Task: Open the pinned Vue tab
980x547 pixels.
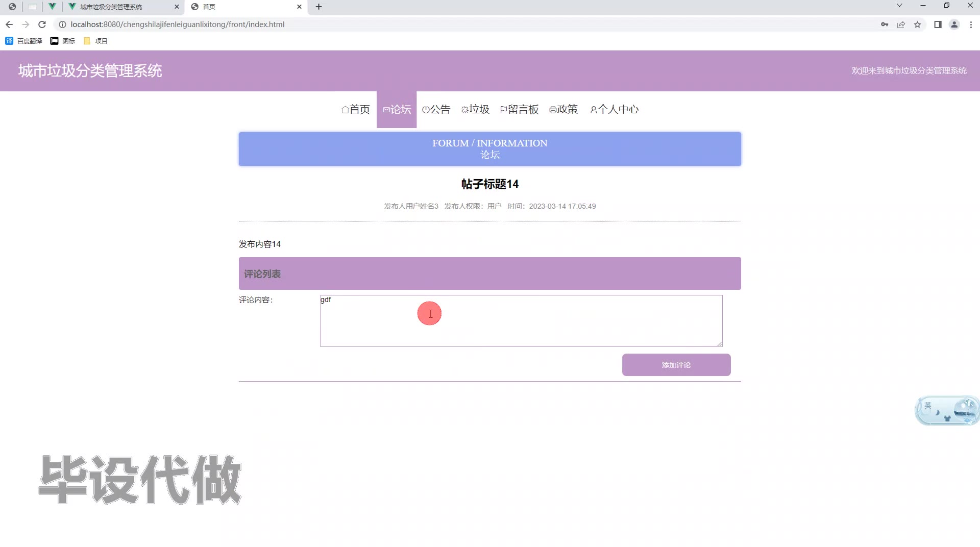Action: (52, 7)
